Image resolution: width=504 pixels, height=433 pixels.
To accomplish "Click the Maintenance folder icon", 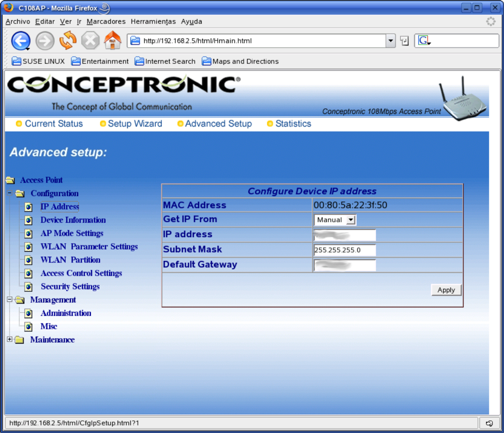I will [19, 340].
